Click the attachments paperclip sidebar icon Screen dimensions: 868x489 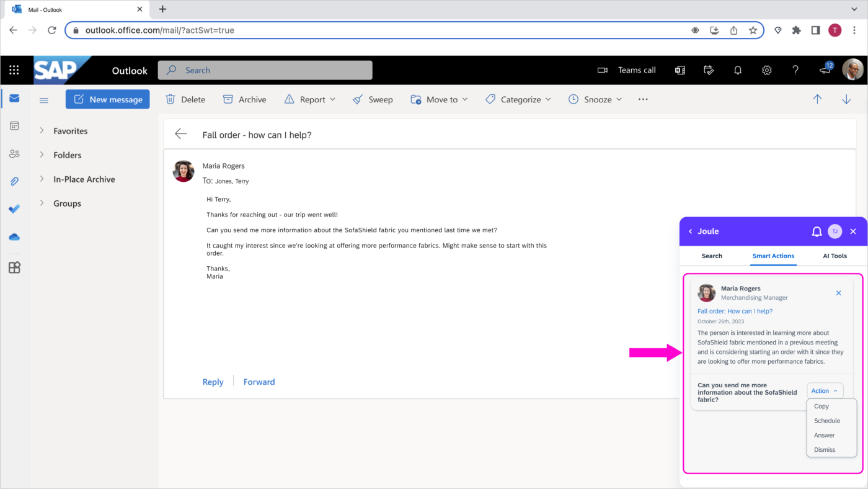[x=14, y=181]
